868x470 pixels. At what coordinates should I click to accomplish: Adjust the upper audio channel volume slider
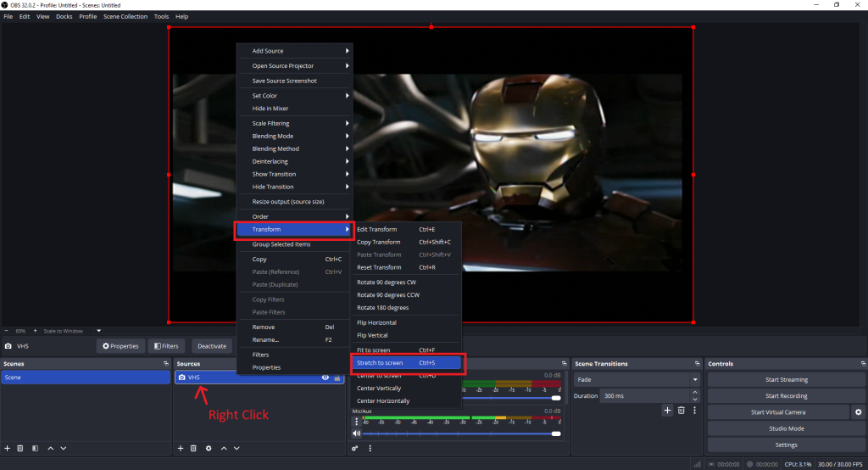coord(556,397)
